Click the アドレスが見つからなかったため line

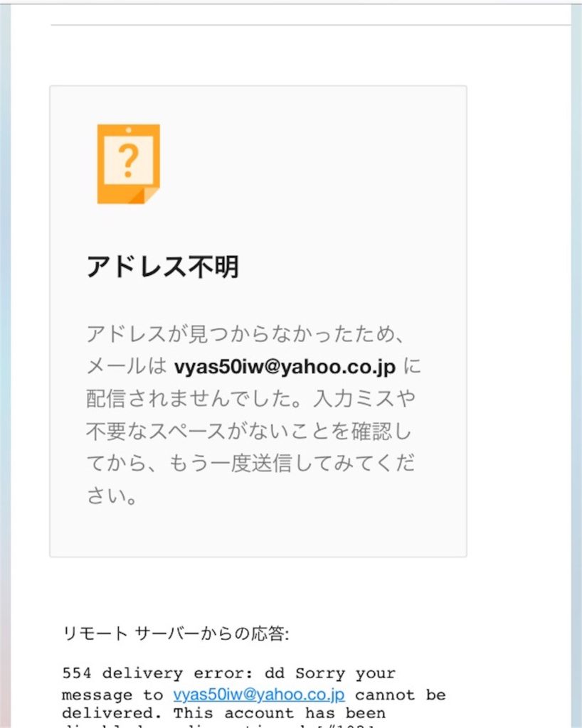[245, 334]
